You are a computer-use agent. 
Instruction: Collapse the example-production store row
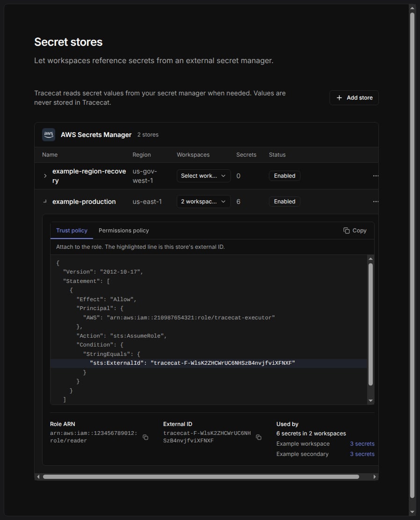point(45,202)
